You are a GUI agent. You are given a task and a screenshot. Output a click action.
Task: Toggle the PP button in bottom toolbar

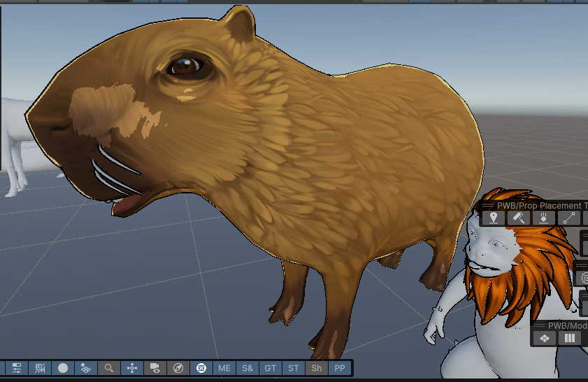340,368
